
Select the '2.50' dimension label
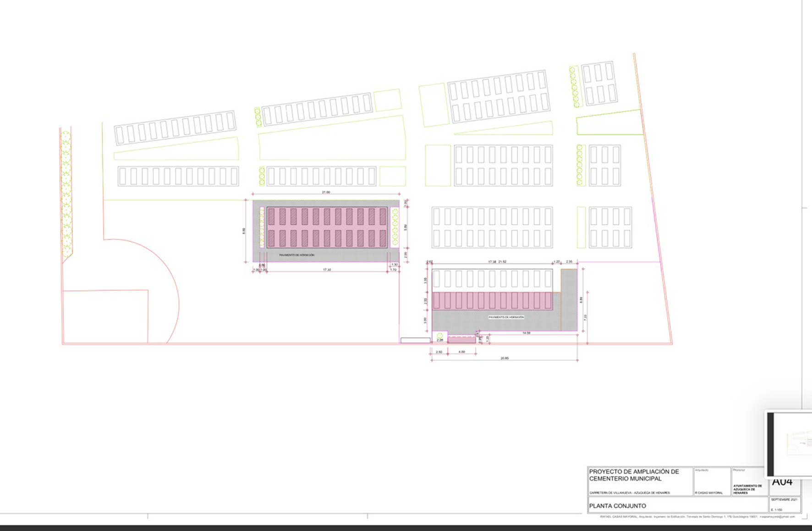(439, 352)
